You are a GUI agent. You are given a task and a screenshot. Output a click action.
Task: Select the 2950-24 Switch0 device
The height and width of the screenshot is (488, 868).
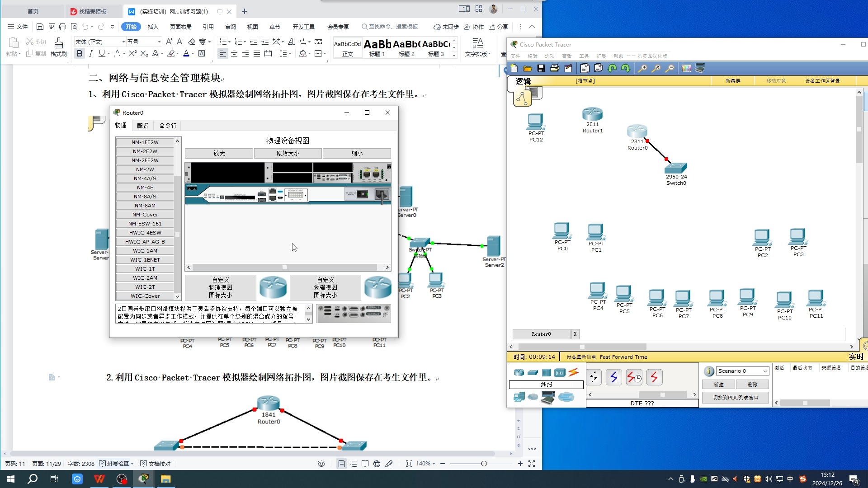[676, 168]
